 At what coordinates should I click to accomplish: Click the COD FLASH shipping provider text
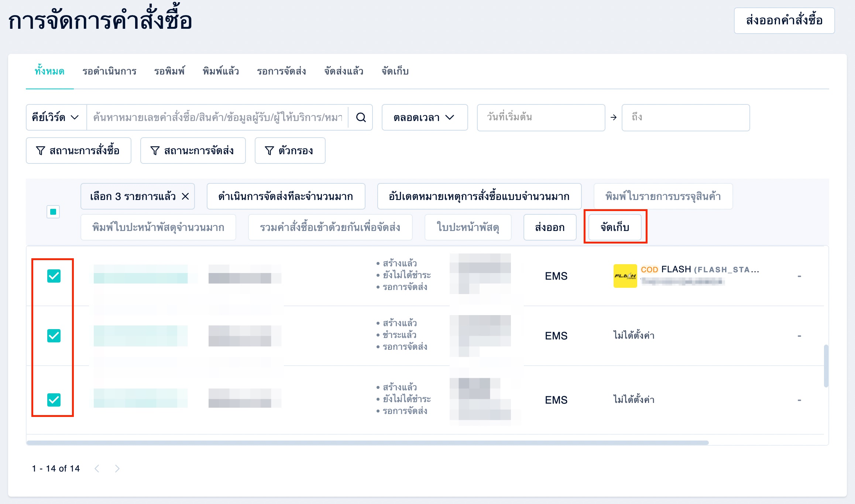tap(700, 269)
